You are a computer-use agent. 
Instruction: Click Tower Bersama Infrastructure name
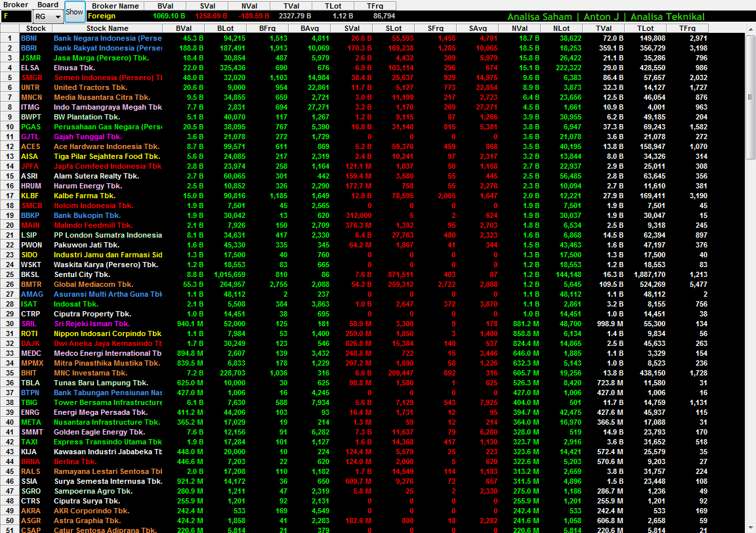pyautogui.click(x=108, y=402)
